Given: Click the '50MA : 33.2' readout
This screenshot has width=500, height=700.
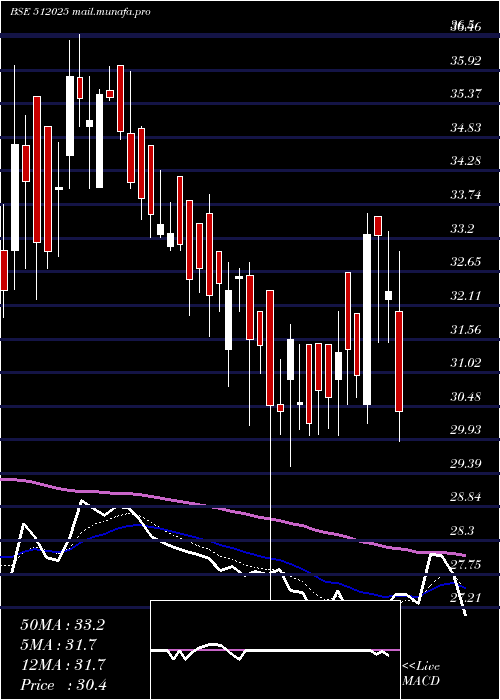Looking at the screenshot, I should (62, 625).
